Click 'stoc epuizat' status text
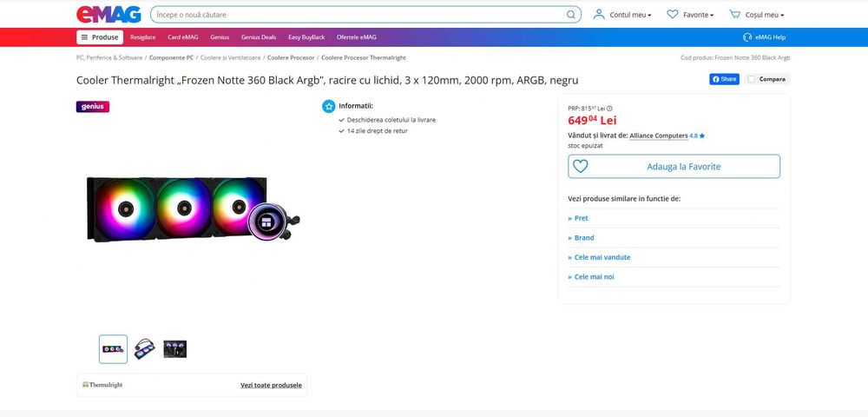868x417 pixels. (585, 146)
